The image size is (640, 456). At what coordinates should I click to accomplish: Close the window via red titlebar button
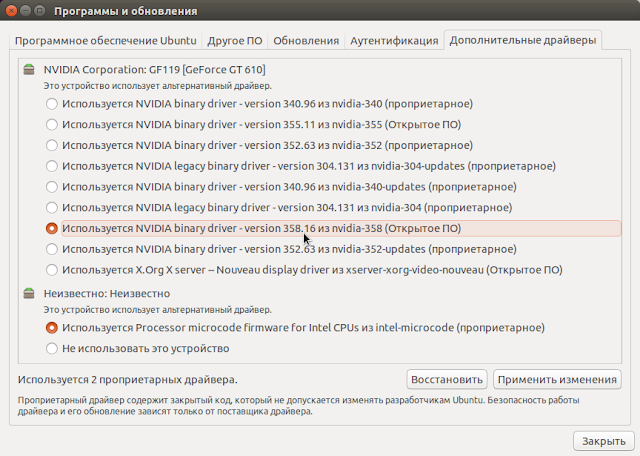(12, 11)
